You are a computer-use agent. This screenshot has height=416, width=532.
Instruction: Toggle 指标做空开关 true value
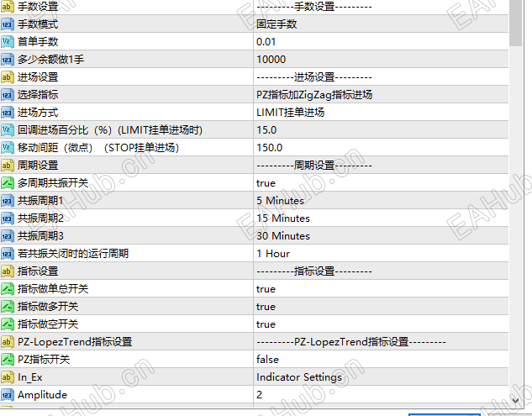tap(381, 324)
